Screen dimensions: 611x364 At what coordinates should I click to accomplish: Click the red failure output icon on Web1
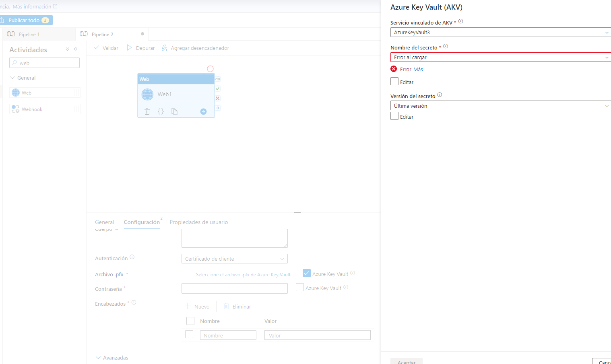pos(217,98)
